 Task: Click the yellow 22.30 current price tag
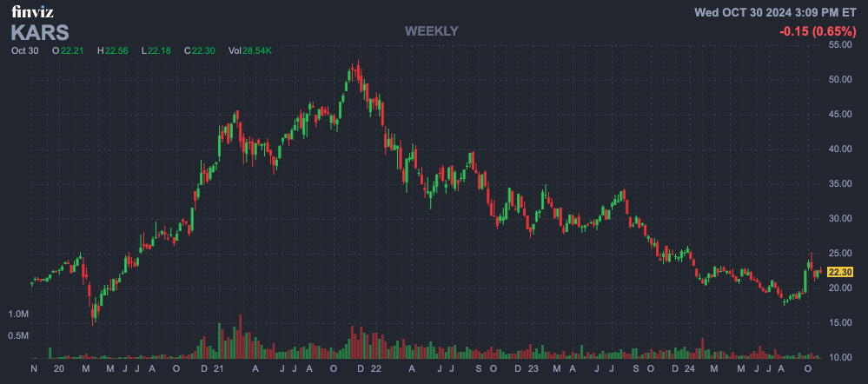coord(840,272)
